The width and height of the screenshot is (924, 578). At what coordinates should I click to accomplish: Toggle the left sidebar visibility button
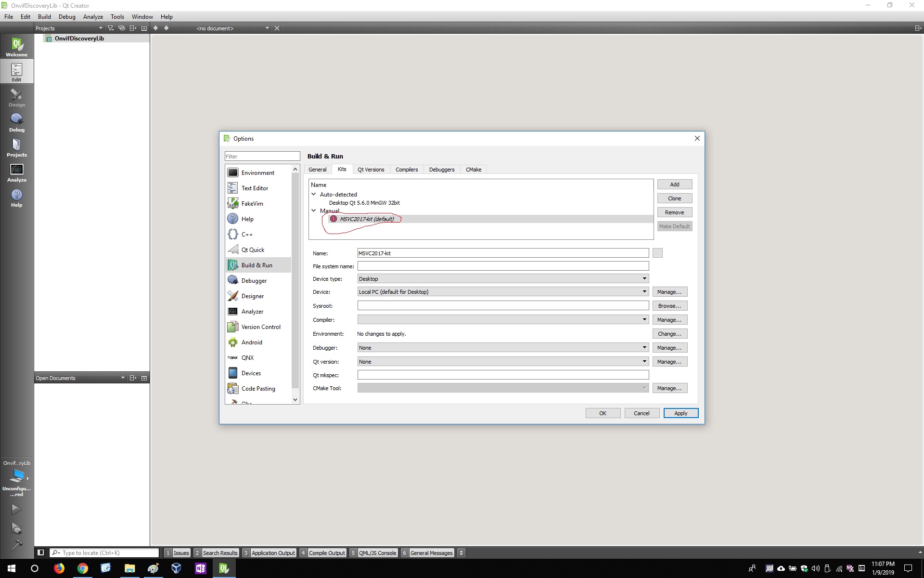41,552
